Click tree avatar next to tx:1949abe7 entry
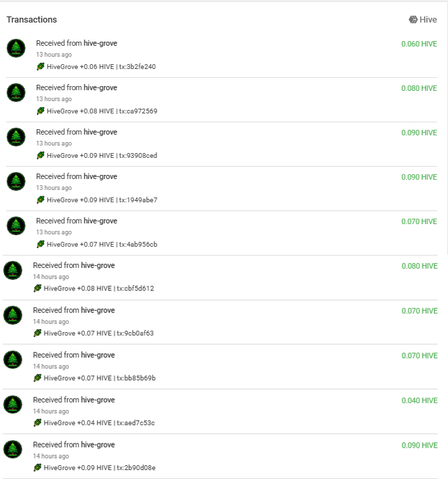Image resolution: width=448 pixels, height=479 pixels. [x=16, y=182]
